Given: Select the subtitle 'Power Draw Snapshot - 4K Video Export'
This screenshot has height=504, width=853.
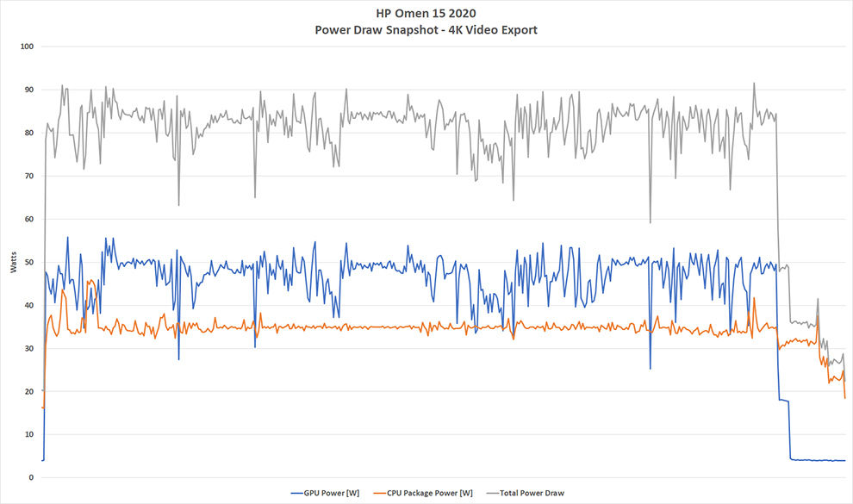Looking at the screenshot, I should (x=426, y=30).
